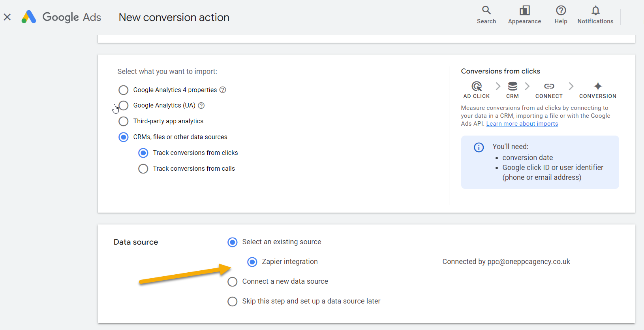The height and width of the screenshot is (330, 644).
Task: Click the You'll need: heading
Action: click(510, 147)
